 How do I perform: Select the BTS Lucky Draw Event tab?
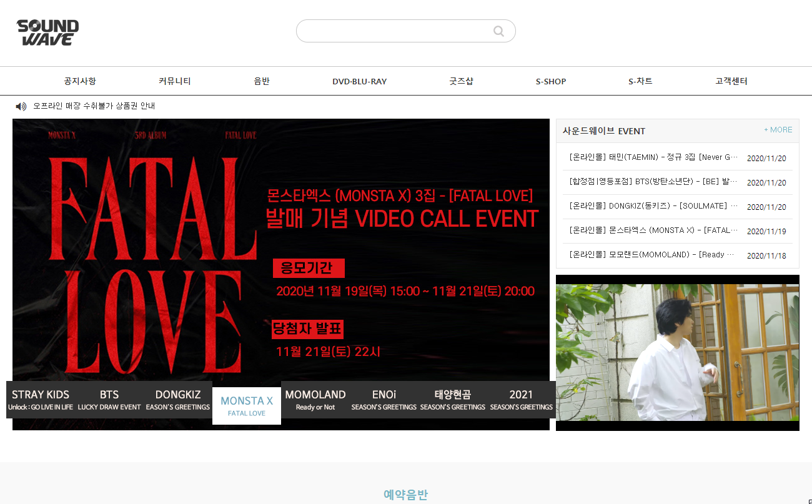(x=109, y=400)
